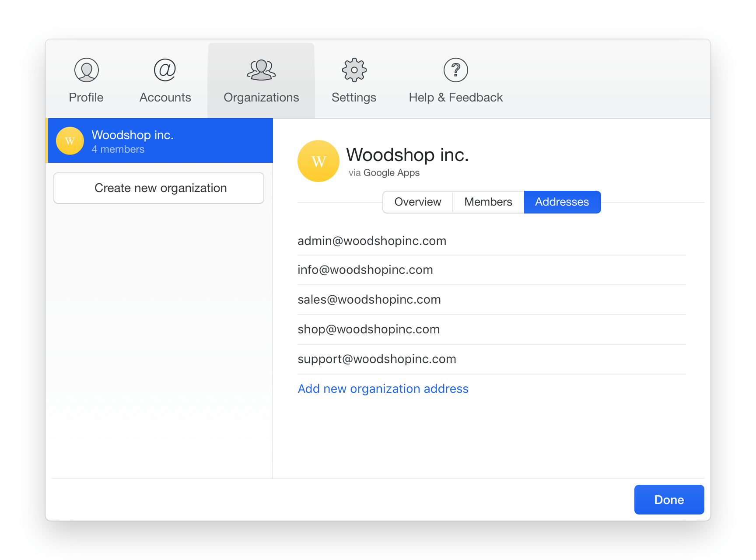Click the 4 members label in sidebar
Screen dimensions: 756x560
pyautogui.click(x=118, y=149)
